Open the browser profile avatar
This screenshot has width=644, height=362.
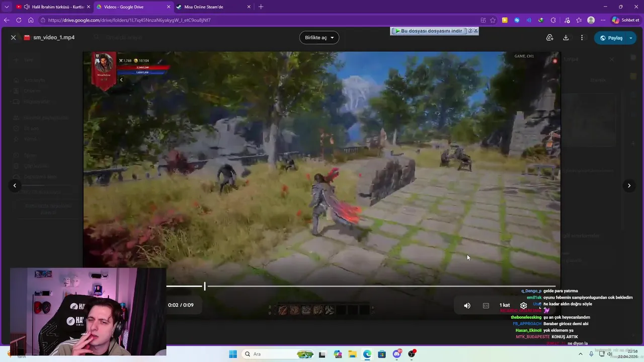[591, 20]
